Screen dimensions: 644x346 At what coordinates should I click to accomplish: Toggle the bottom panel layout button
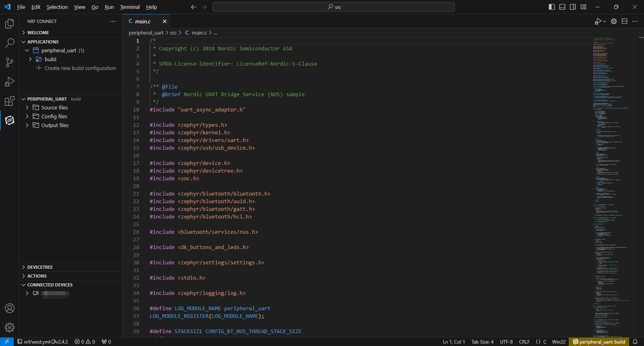(x=562, y=7)
